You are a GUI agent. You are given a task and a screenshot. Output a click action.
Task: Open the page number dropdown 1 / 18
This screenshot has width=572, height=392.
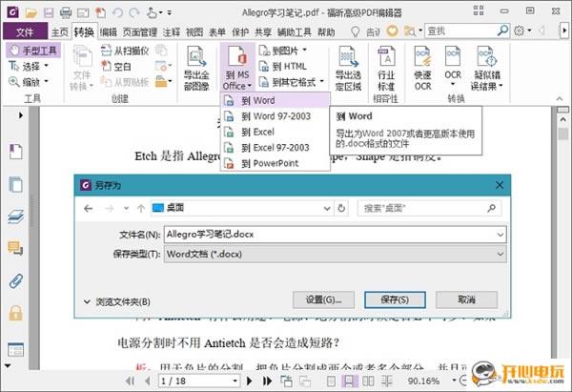[x=235, y=382]
